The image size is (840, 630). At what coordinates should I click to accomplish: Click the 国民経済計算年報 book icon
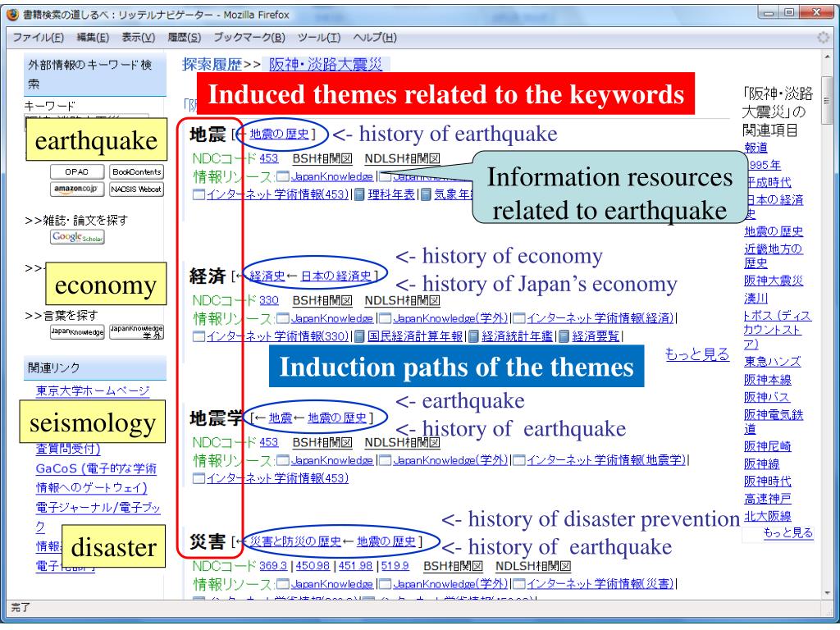[360, 336]
